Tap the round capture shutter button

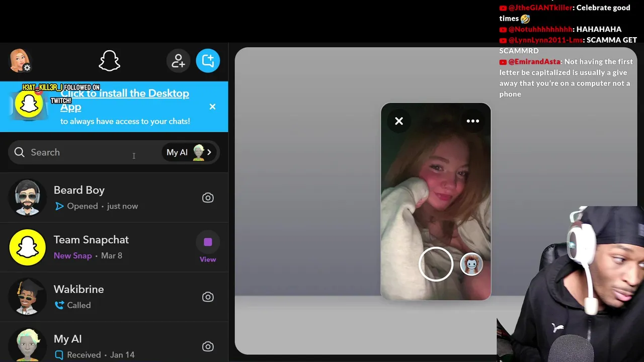tap(436, 264)
